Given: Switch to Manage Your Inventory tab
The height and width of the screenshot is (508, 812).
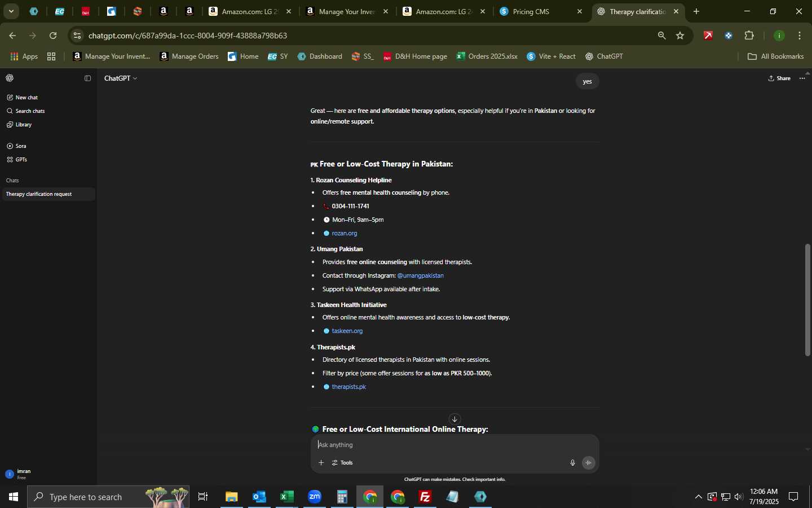Looking at the screenshot, I should coord(347,11).
